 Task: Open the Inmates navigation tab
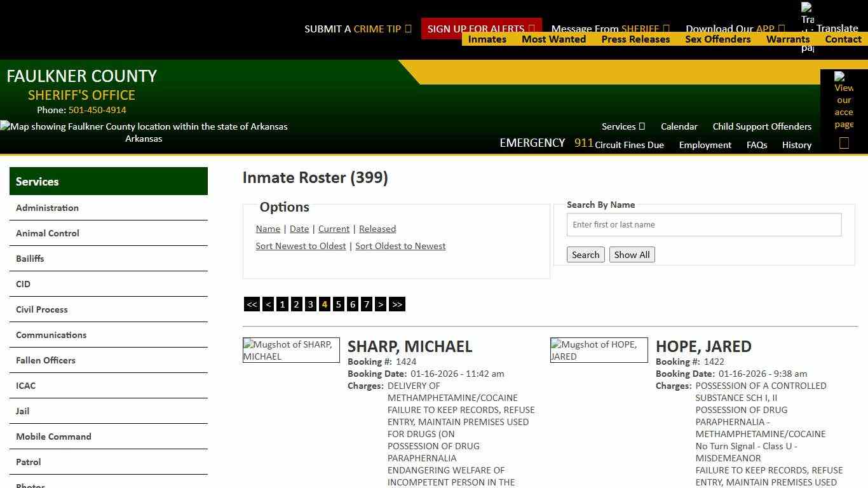[x=487, y=39]
